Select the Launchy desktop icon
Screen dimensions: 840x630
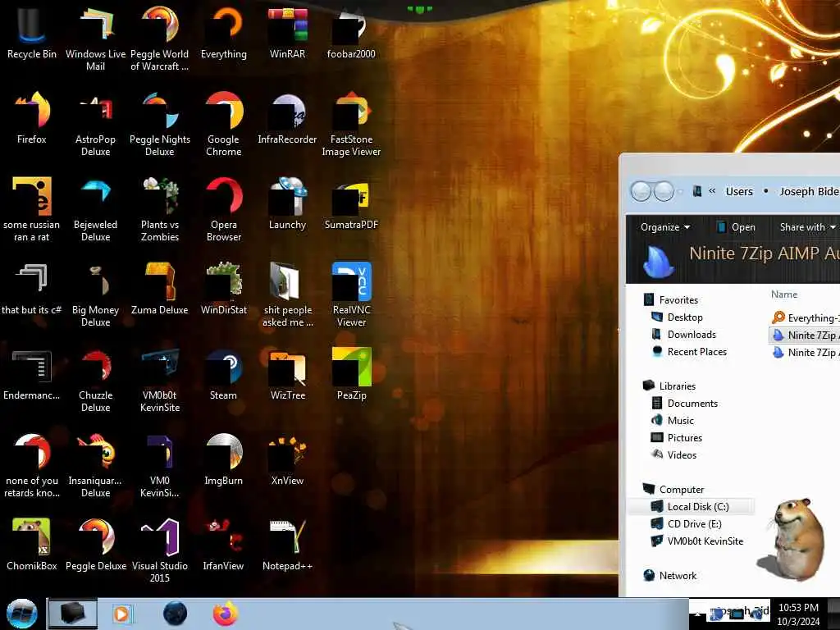(x=288, y=203)
